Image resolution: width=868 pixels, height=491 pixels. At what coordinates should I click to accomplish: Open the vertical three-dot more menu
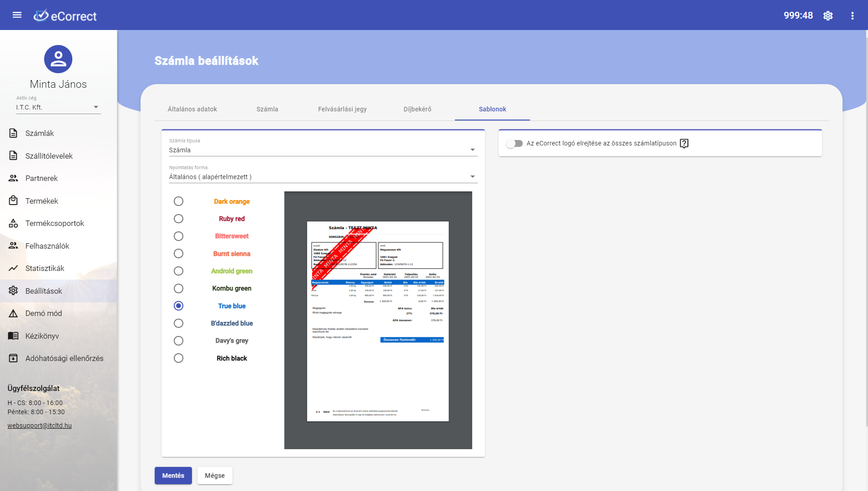(x=852, y=15)
